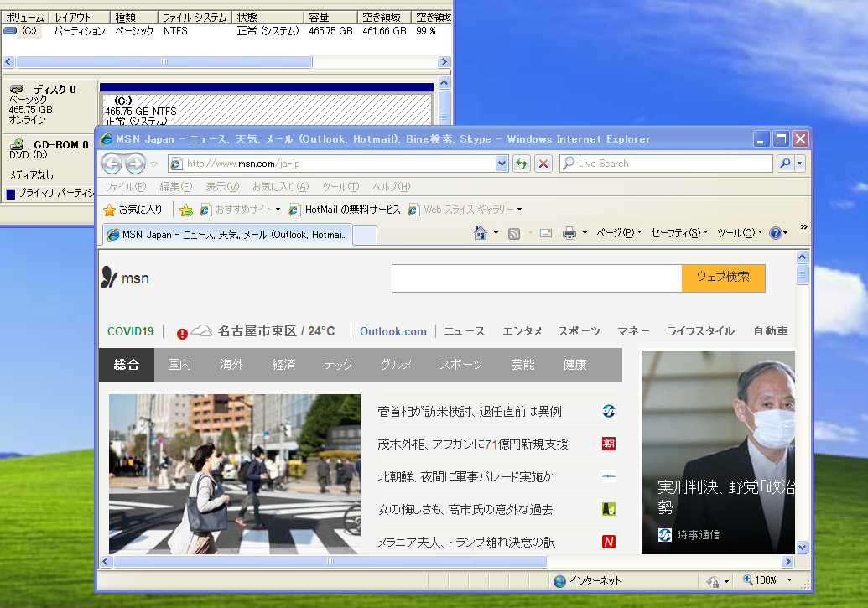Select the MSN Japan browser tab
868x608 pixels.
[x=227, y=235]
